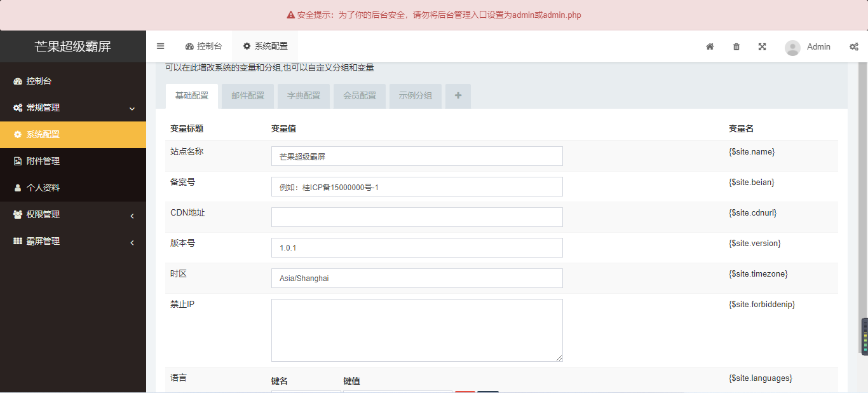
Task: Focus the CDN地址 input field
Action: [x=417, y=217]
